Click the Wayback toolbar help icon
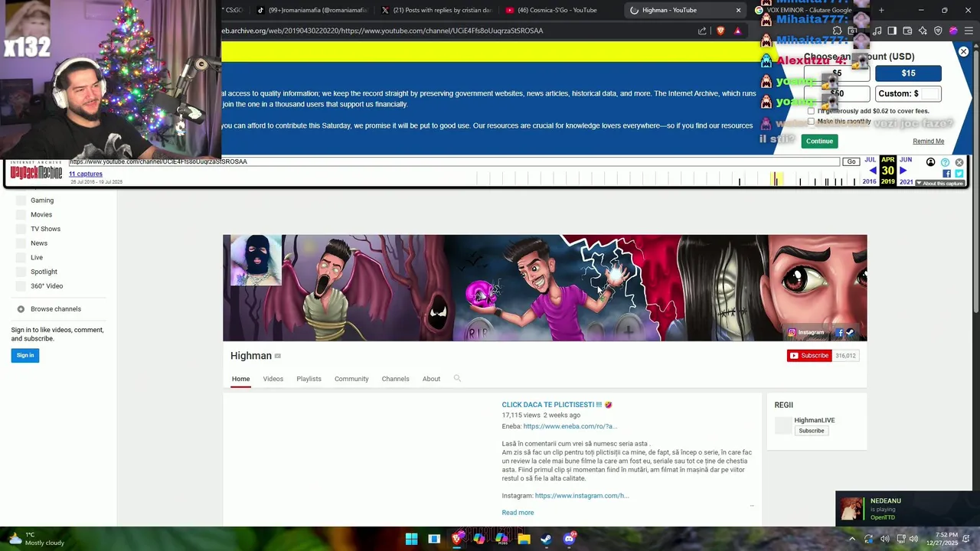The image size is (980, 551). tap(945, 162)
